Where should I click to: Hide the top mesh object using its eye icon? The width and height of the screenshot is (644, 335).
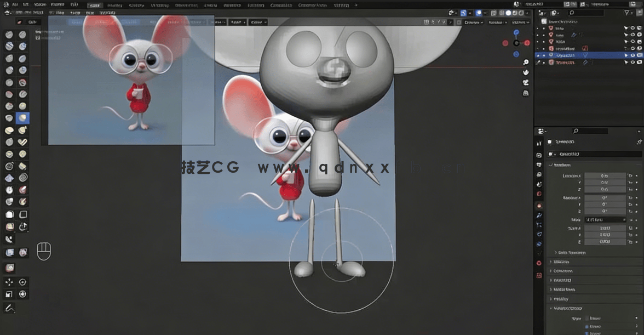coord(632,28)
